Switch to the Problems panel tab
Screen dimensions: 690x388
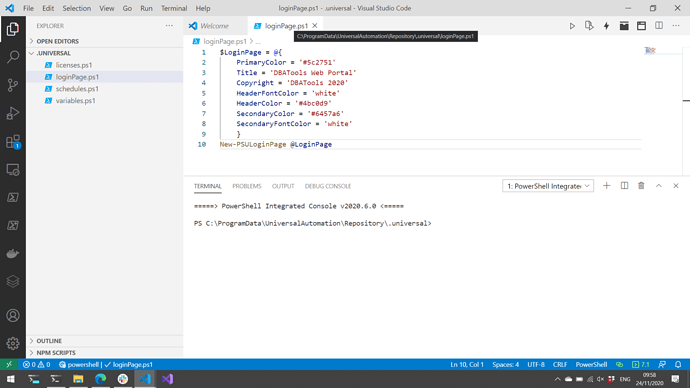[x=247, y=186]
